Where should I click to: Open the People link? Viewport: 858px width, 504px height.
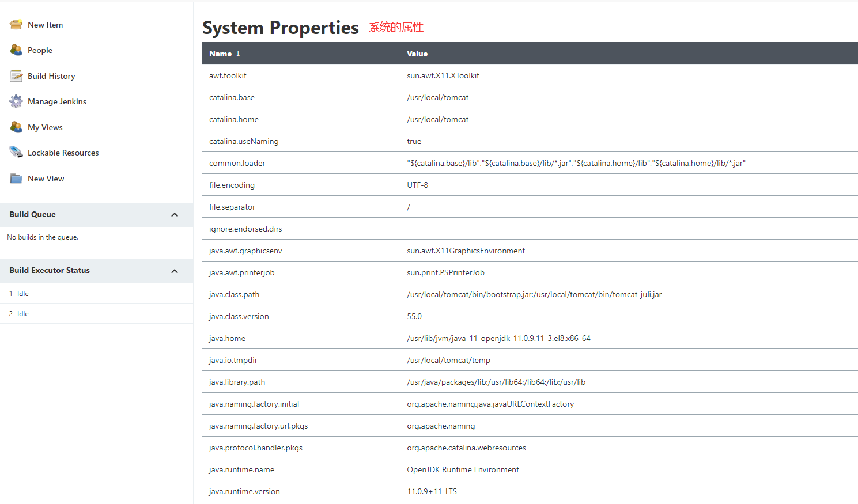click(x=40, y=50)
